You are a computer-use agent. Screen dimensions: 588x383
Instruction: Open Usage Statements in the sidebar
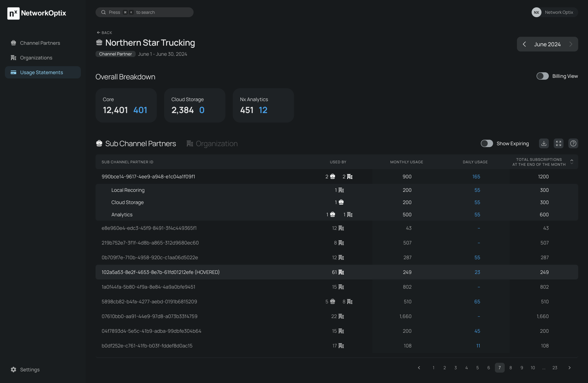(x=43, y=72)
